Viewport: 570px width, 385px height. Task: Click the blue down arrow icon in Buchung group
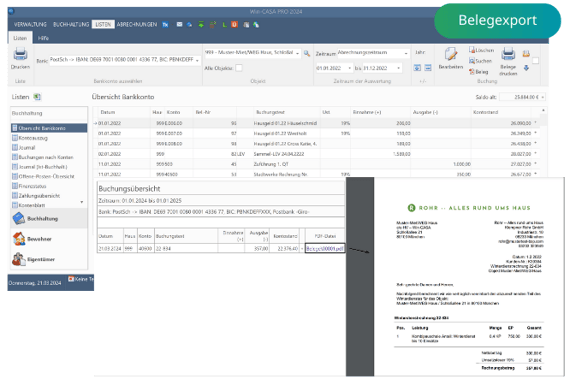pyautogui.click(x=526, y=68)
